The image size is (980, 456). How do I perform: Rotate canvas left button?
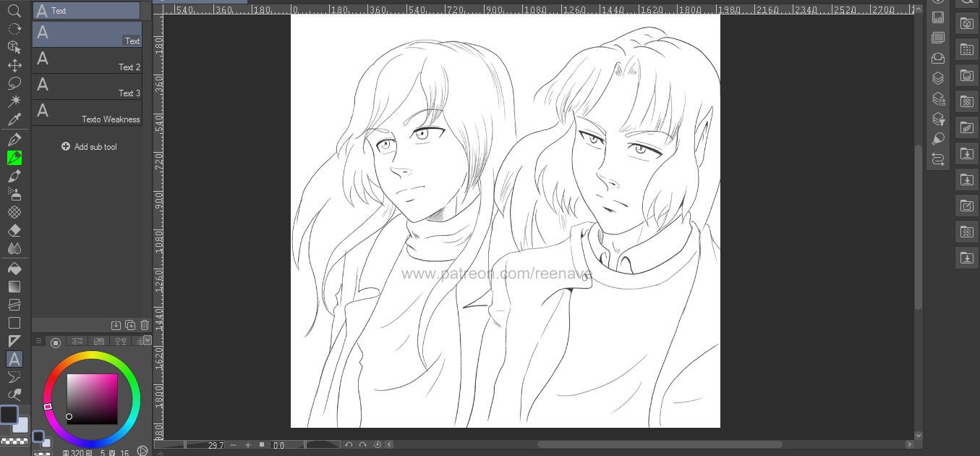coord(349,445)
